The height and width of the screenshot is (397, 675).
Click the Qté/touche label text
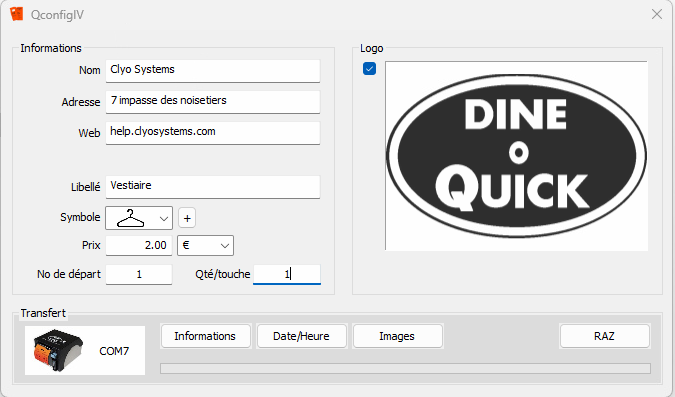223,274
